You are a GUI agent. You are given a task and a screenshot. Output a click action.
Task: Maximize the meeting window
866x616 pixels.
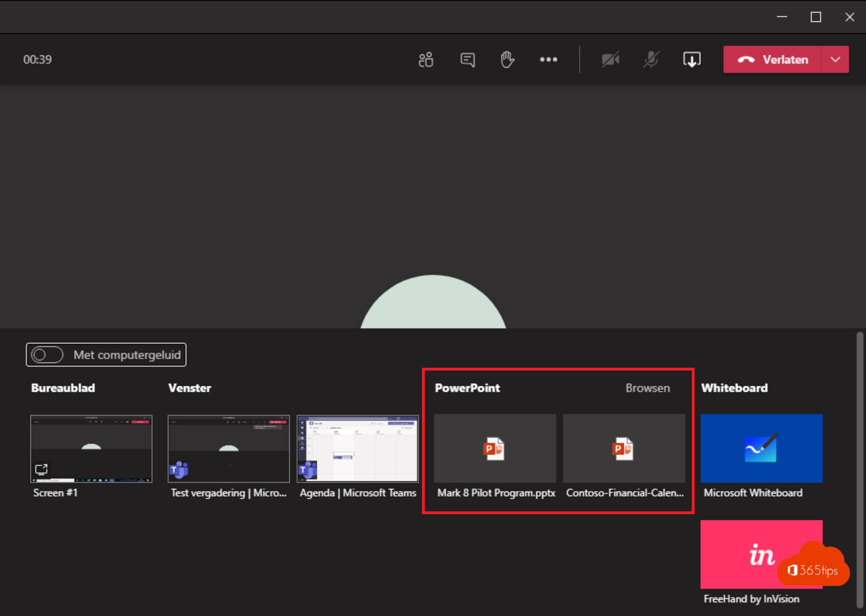pos(816,17)
